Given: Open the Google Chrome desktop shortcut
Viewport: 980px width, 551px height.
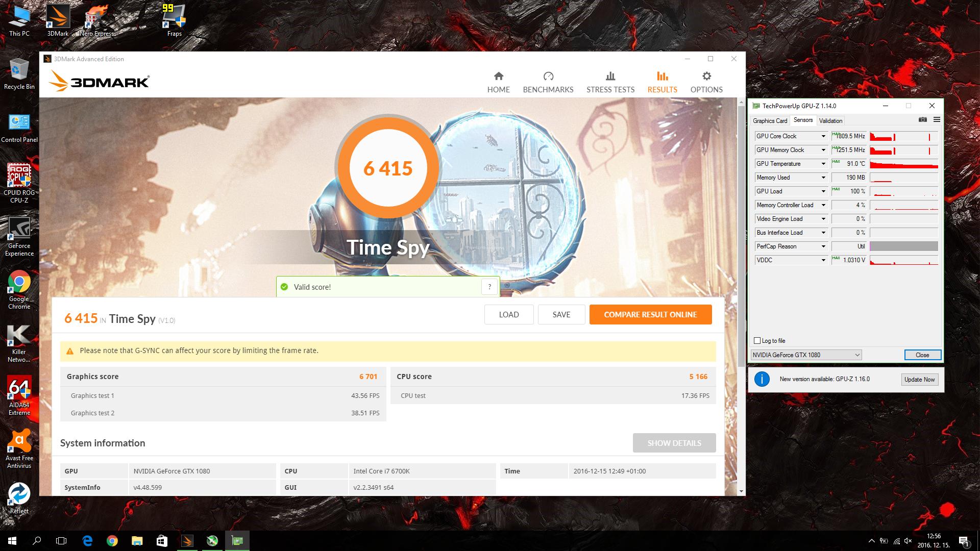Looking at the screenshot, I should pyautogui.click(x=19, y=290).
